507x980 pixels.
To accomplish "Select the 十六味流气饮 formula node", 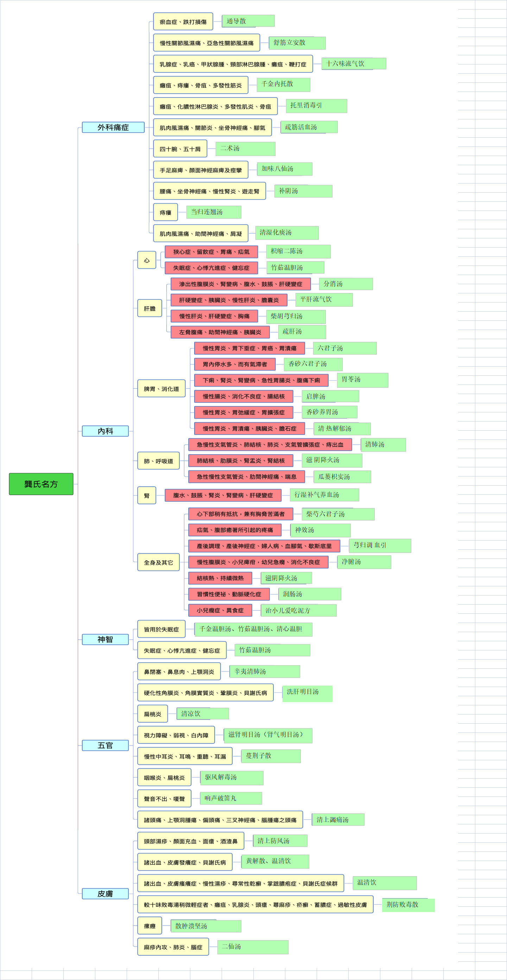I will 354,63.
